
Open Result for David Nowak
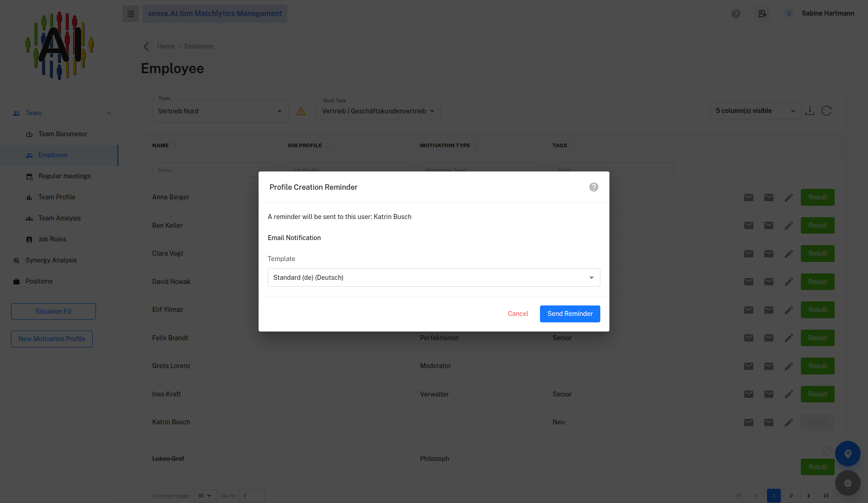tap(817, 282)
